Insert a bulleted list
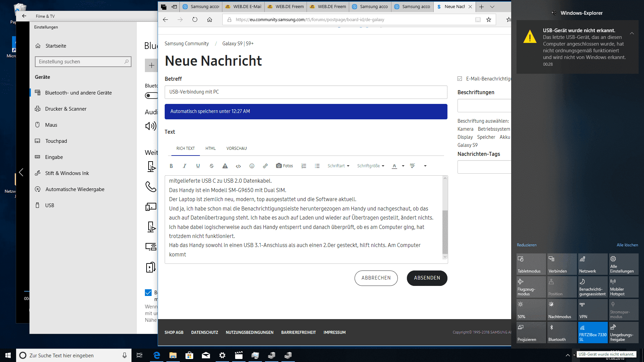Image resolution: width=644 pixels, height=362 pixels. click(x=317, y=166)
